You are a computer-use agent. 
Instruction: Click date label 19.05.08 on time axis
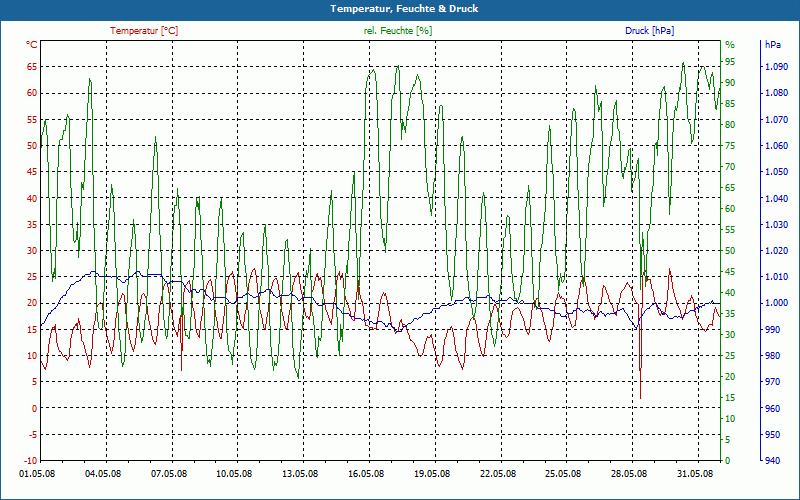pyautogui.click(x=432, y=473)
